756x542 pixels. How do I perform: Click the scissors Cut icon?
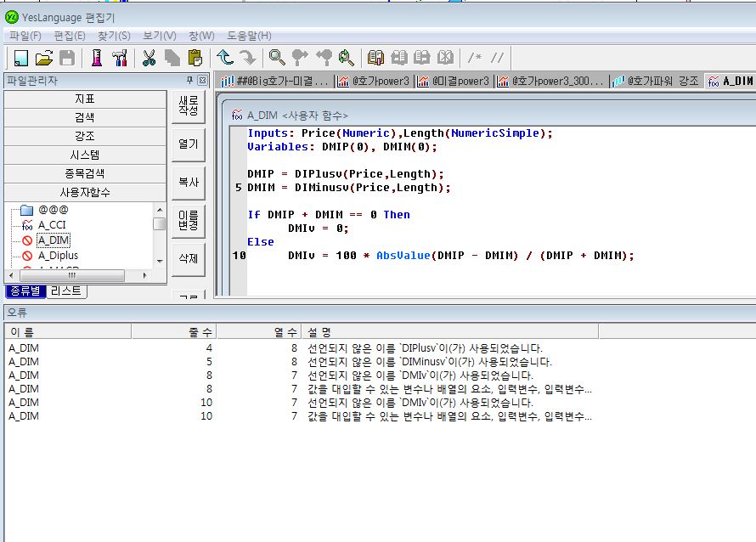click(x=149, y=58)
